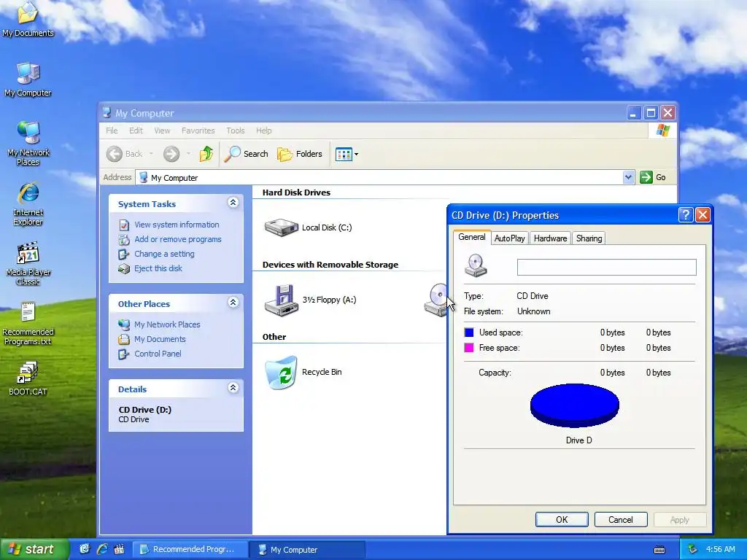Click the magenta Free space swatch

469,348
